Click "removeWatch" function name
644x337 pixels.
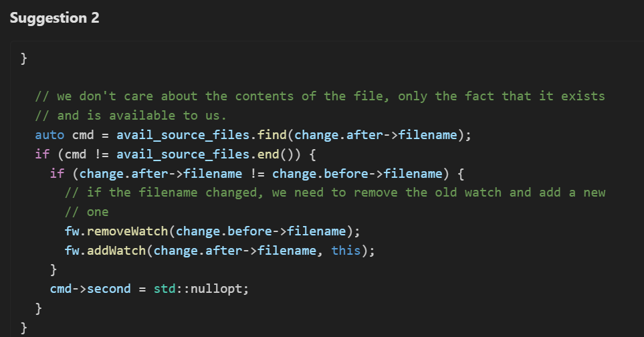pyautogui.click(x=127, y=231)
